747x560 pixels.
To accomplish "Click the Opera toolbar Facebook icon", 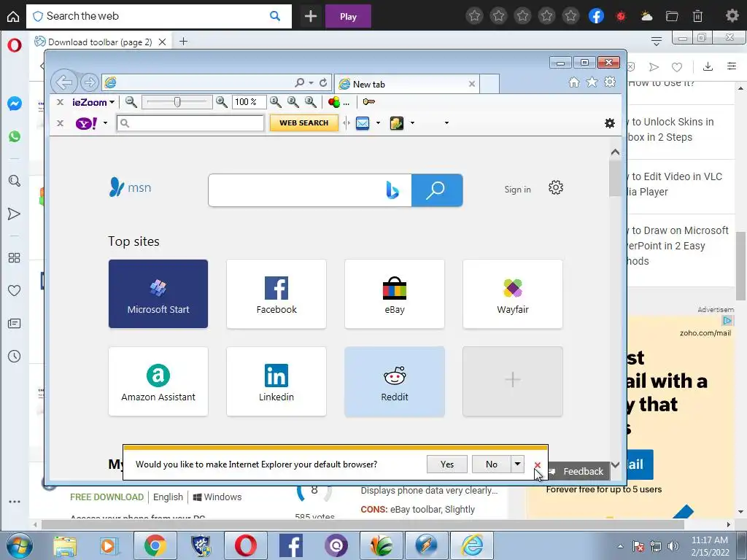I will click(x=596, y=16).
